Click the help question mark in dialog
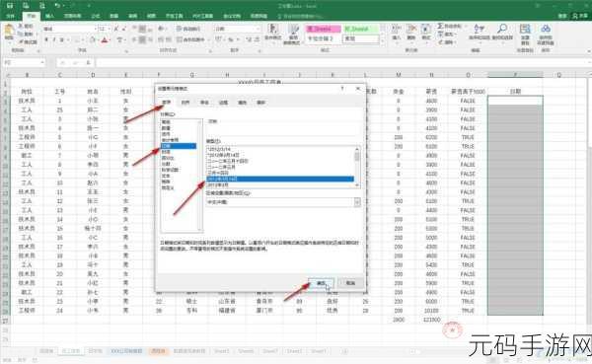 [342, 89]
